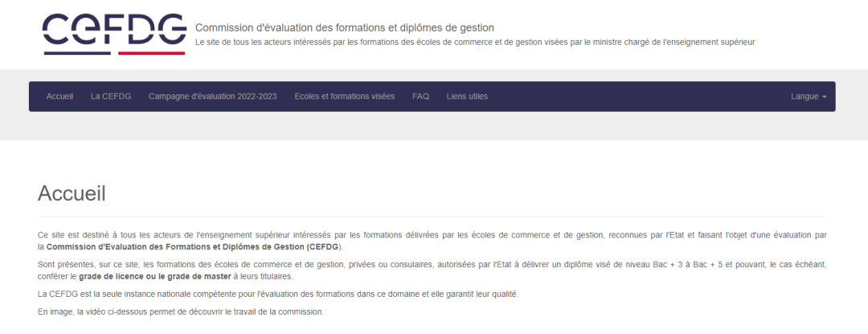
Task: Open the La CEFDG menu item
Action: 111,97
